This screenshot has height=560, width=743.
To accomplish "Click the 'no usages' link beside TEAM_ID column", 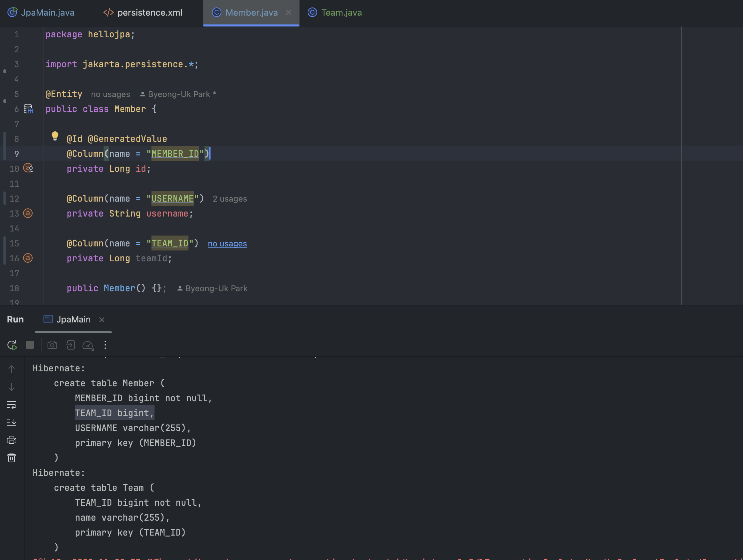I will pyautogui.click(x=227, y=244).
